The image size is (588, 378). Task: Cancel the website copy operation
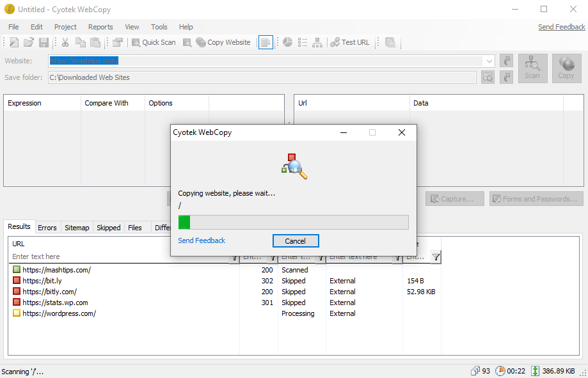tap(295, 241)
